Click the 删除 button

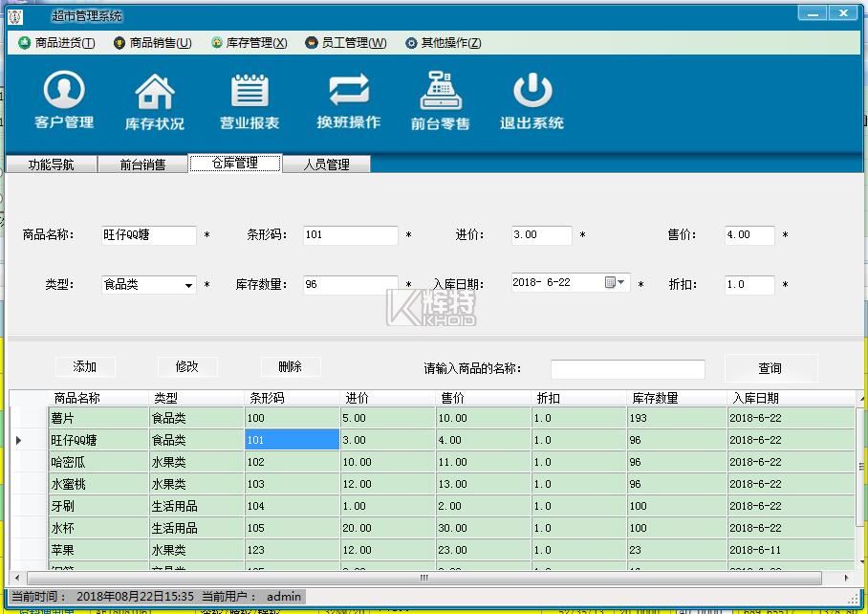coord(290,367)
